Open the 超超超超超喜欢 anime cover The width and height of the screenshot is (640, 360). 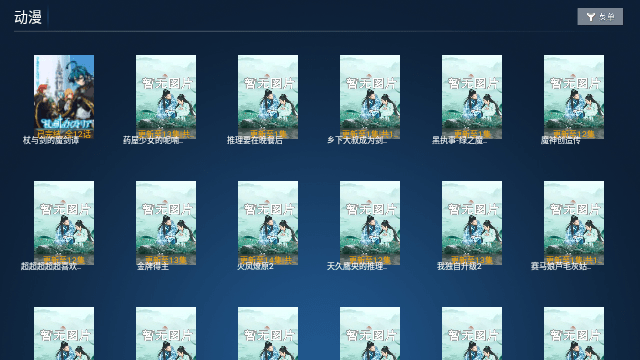pos(64,223)
